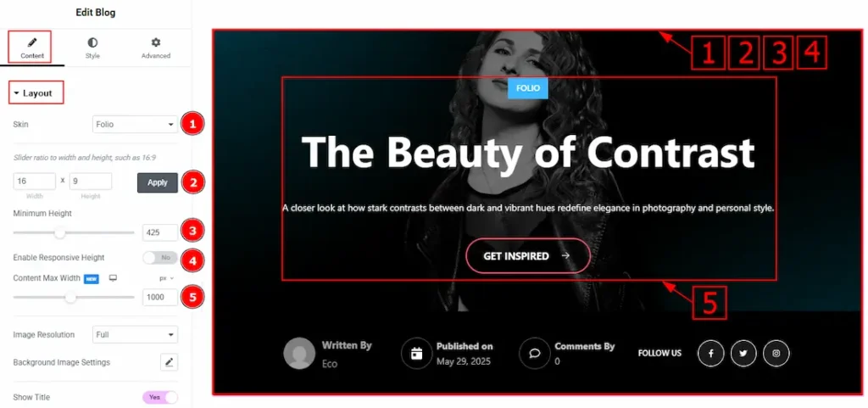Click the Apply ratio button

pyautogui.click(x=157, y=182)
